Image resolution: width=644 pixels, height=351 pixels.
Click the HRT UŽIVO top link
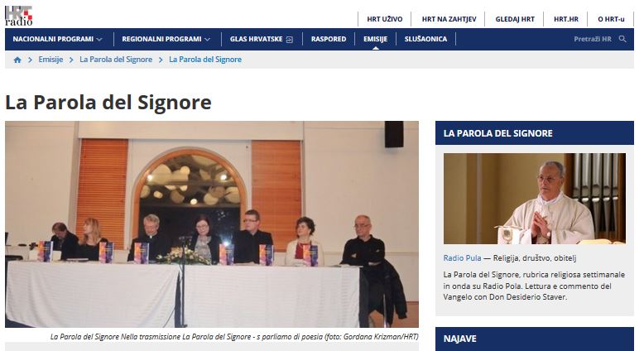coord(384,19)
